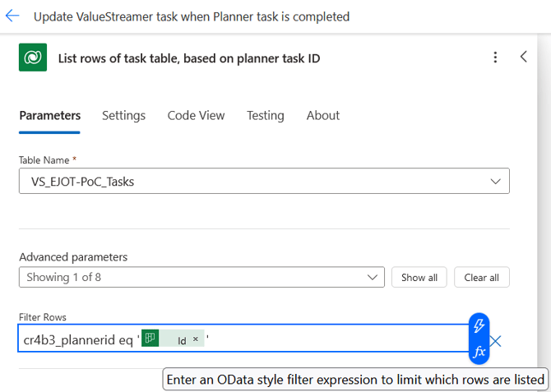Switch to the Code View tab
The width and height of the screenshot is (551, 392).
[x=196, y=116]
